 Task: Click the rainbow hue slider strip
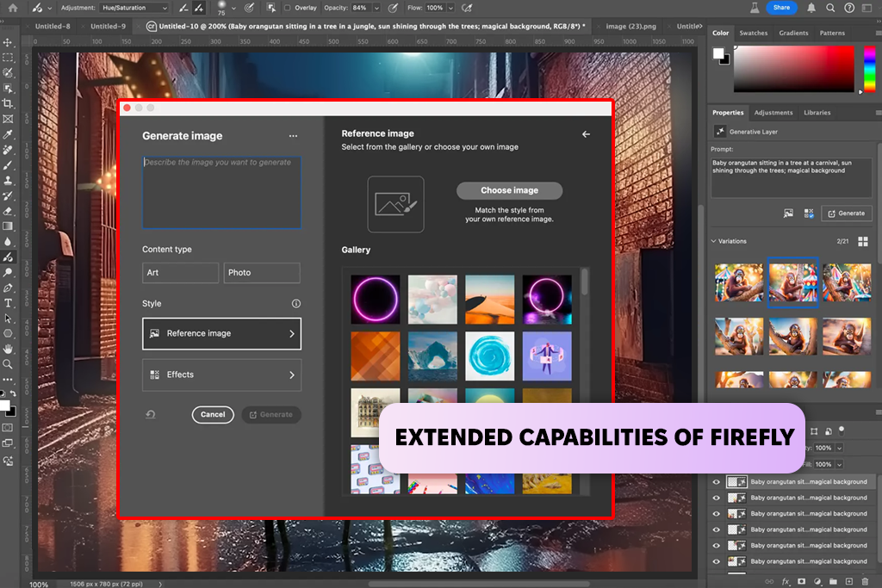point(869,69)
